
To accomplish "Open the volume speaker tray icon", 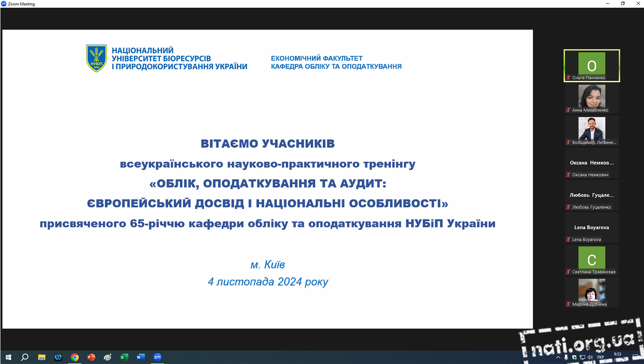I will tap(590, 357).
